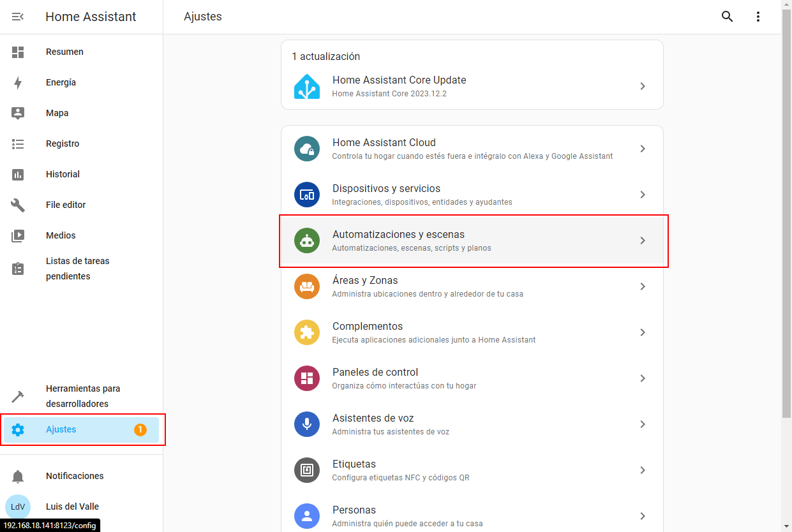Click 'Administra tus asistentes de voz' text
This screenshot has width=792, height=532.
coord(391,432)
